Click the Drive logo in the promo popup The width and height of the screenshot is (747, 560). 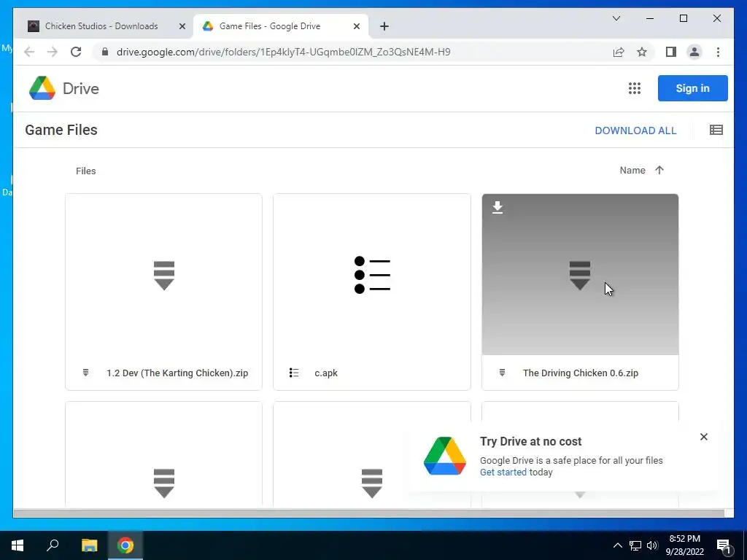tap(444, 456)
